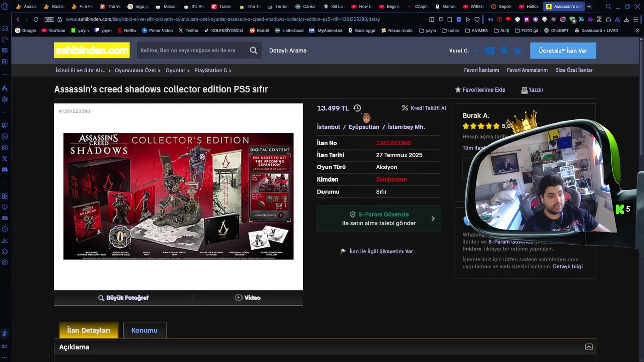Switch to the Kill La browser tab
644x362 pixels.
pos(333,7)
